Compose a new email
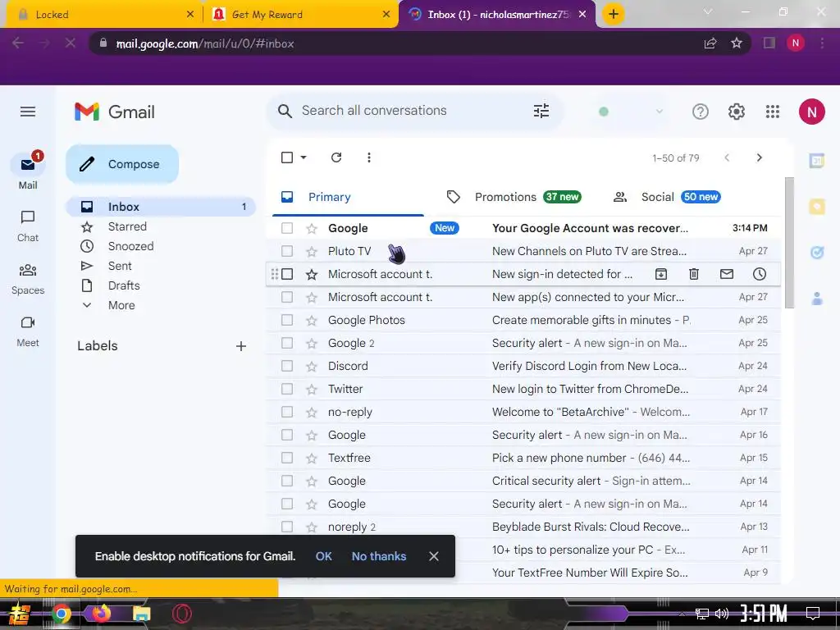Screen dimensions: 840x630 122,164
